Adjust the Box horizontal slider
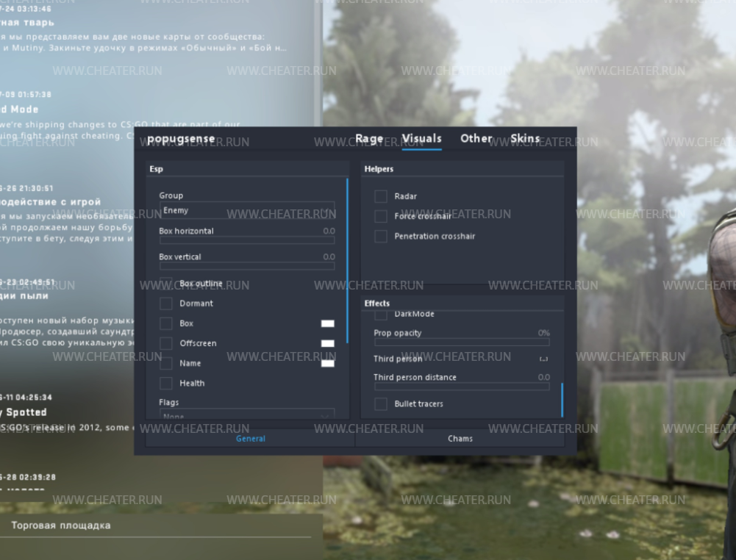Image resolution: width=736 pixels, height=560 pixels. [x=247, y=240]
